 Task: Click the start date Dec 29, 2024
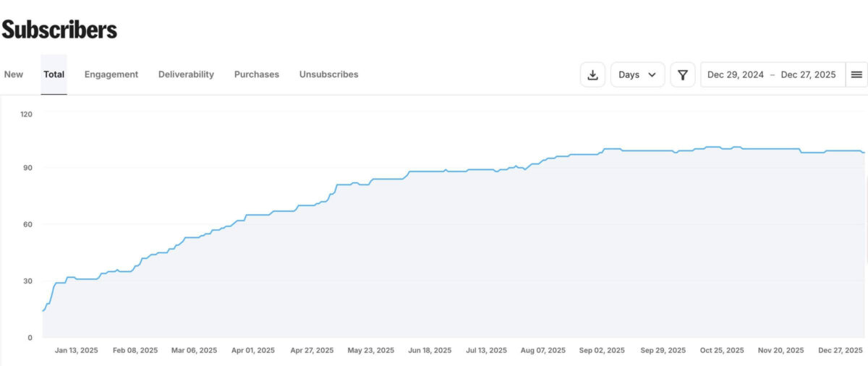[735, 75]
